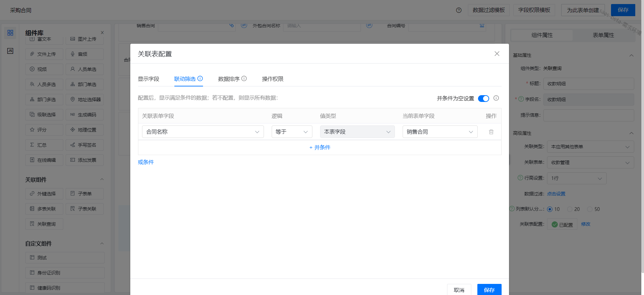Select the 10 per page radio option
The image size is (644, 295).
point(550,209)
